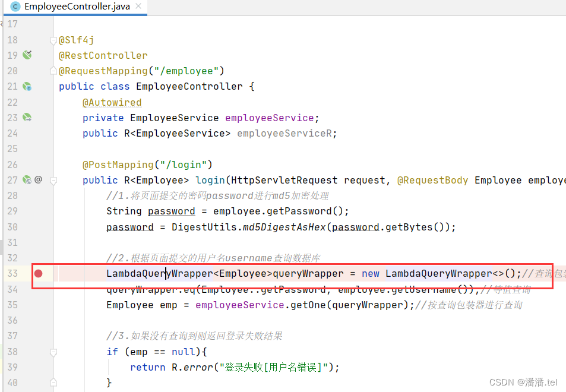Collapse the if block at line 38
The image size is (566, 392).
(53, 352)
